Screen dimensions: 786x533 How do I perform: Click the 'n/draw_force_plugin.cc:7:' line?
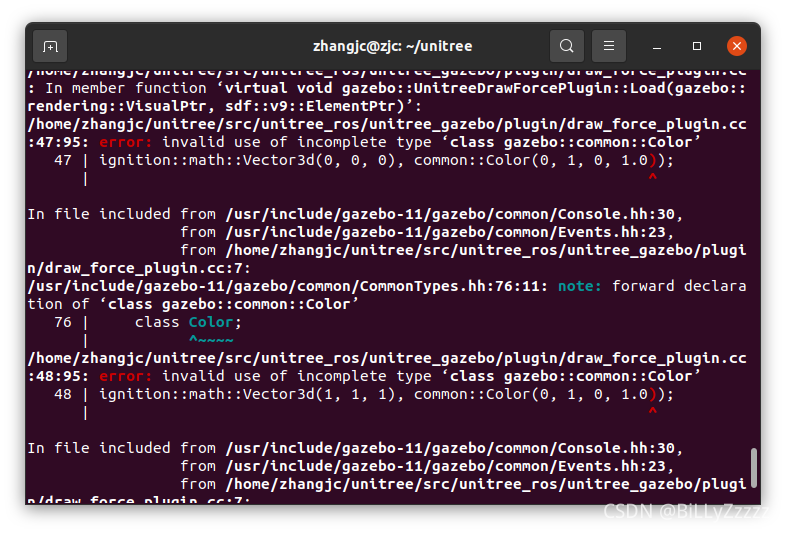pyautogui.click(x=139, y=268)
